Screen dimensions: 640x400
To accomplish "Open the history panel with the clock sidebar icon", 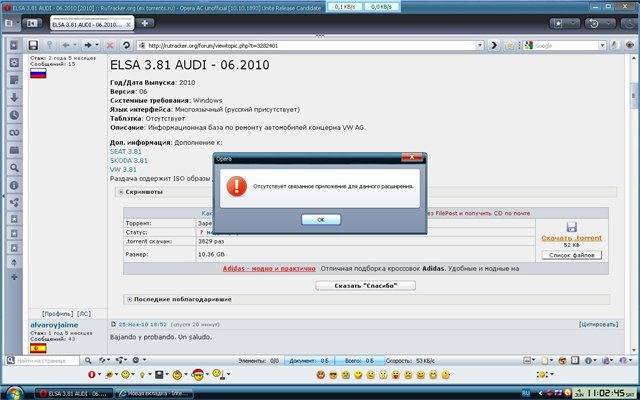I will [14, 115].
